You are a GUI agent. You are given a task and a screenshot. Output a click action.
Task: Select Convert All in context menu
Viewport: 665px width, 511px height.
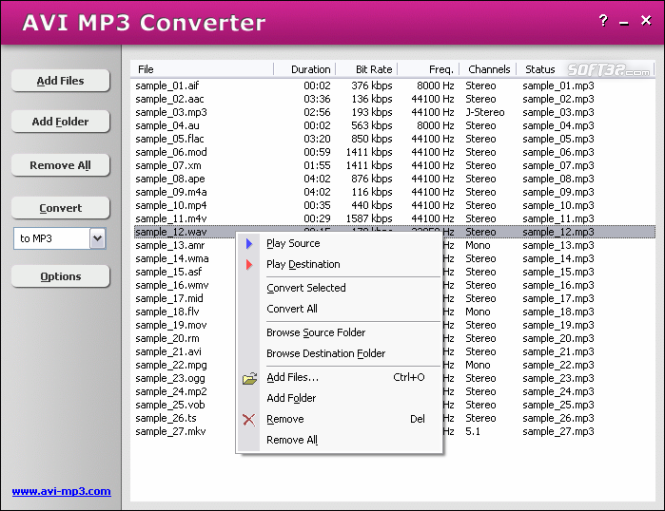click(292, 309)
